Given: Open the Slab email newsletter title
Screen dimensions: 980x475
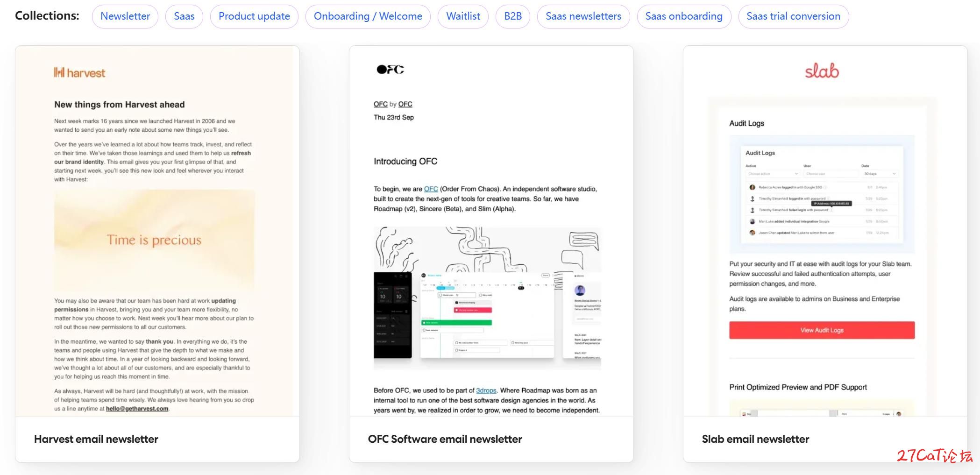Looking at the screenshot, I should (755, 439).
